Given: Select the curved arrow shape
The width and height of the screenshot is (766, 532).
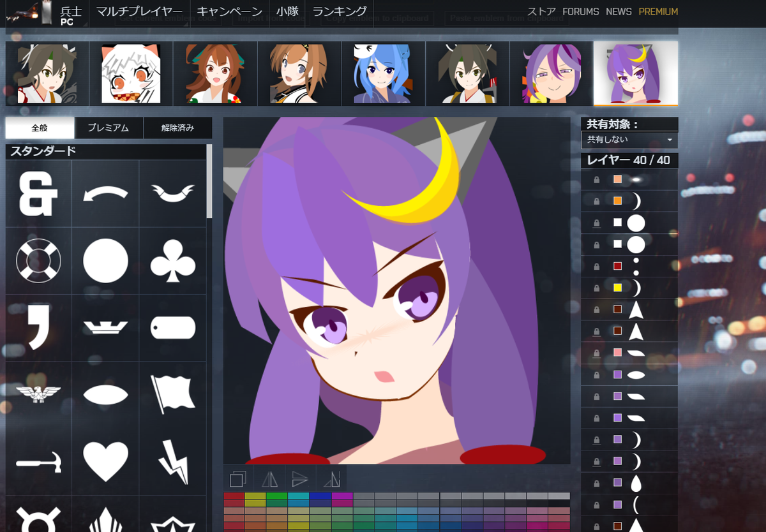Looking at the screenshot, I should [105, 193].
